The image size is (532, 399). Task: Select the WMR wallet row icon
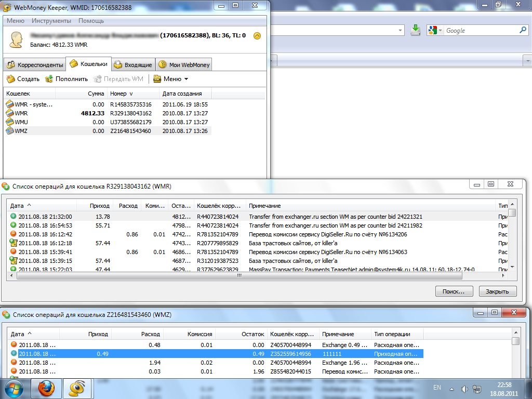point(9,113)
